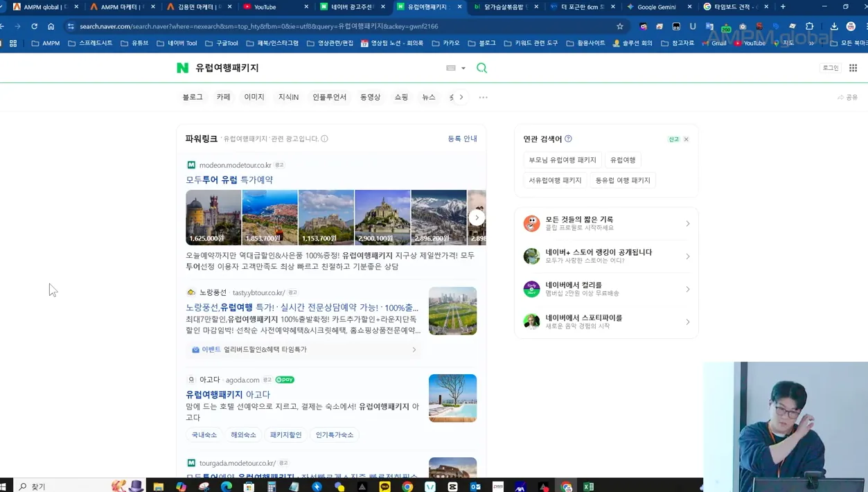Viewport: 868px width, 492px height.
Task: Switch to the 동영상 search tab
Action: tap(370, 97)
